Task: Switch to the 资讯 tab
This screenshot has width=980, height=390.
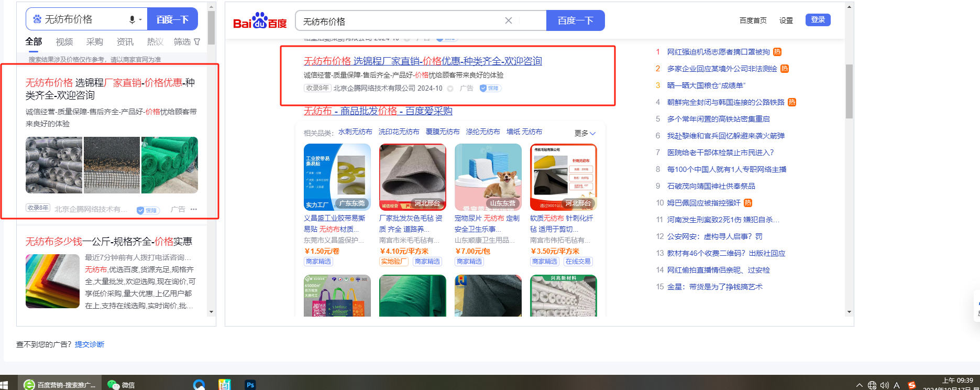Action: coord(125,42)
